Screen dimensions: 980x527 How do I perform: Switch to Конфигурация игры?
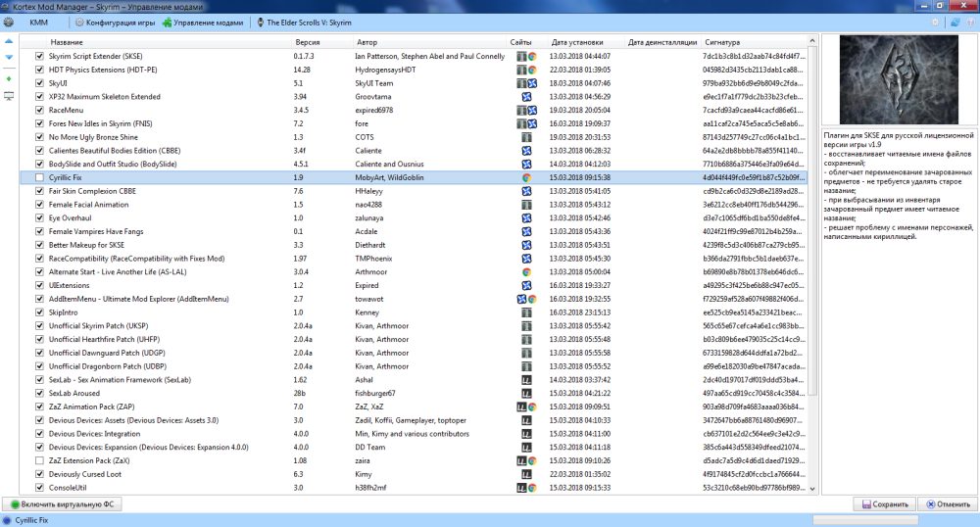click(115, 23)
